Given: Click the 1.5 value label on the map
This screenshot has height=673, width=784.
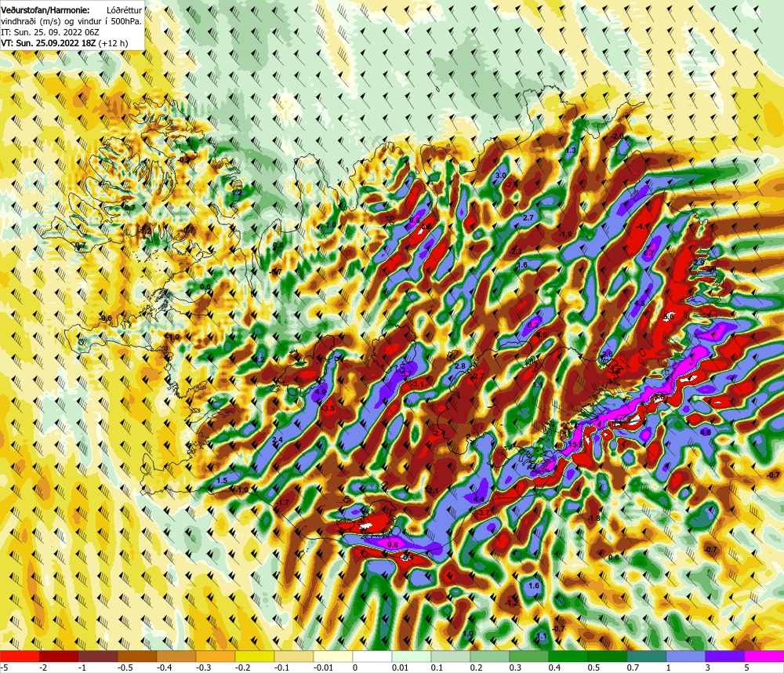Looking at the screenshot, I should (223, 480).
